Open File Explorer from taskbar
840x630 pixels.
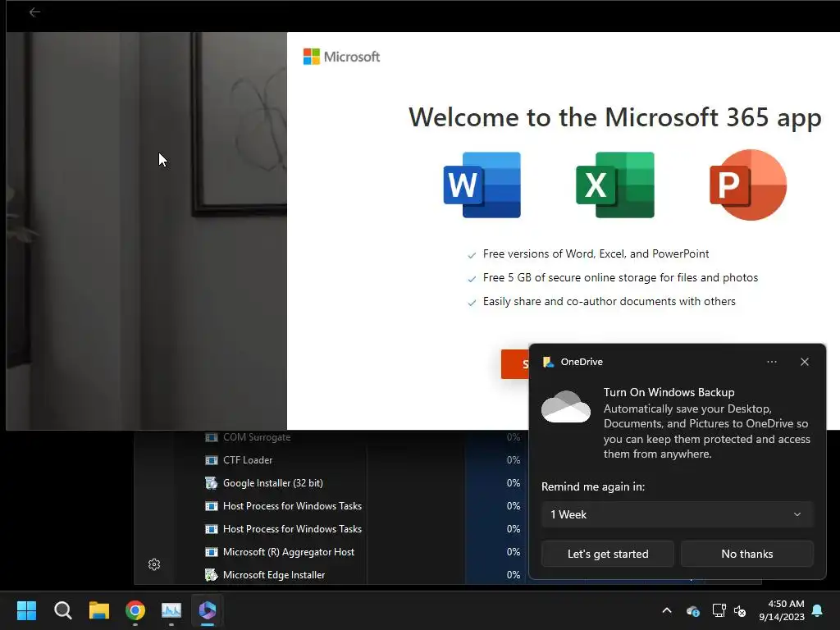(99, 610)
